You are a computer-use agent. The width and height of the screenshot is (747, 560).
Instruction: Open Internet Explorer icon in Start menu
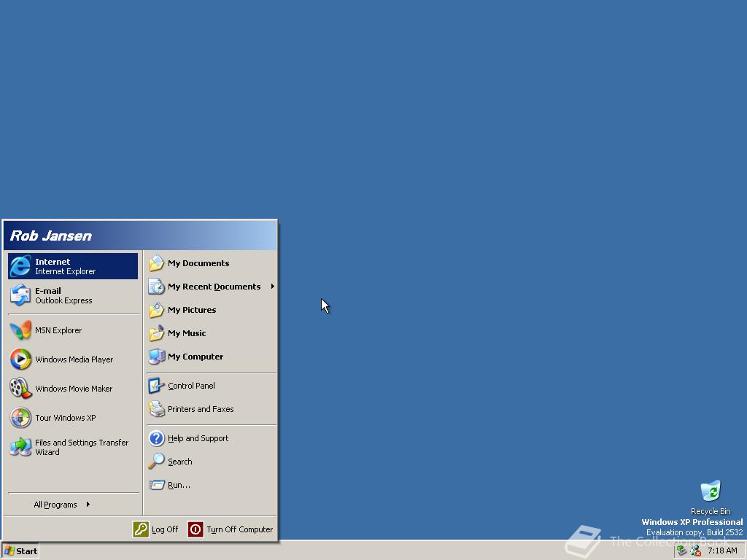[x=20, y=266]
